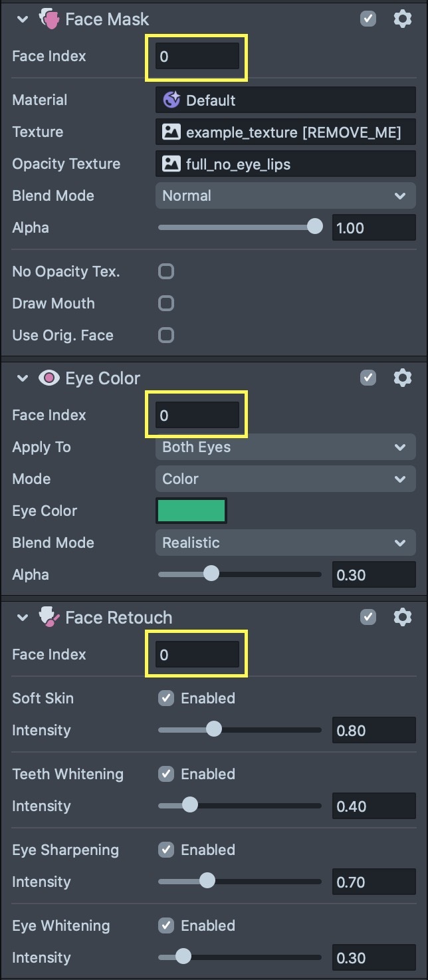This screenshot has width=428, height=980.
Task: Open Face Mask component settings gear
Action: 403,19
